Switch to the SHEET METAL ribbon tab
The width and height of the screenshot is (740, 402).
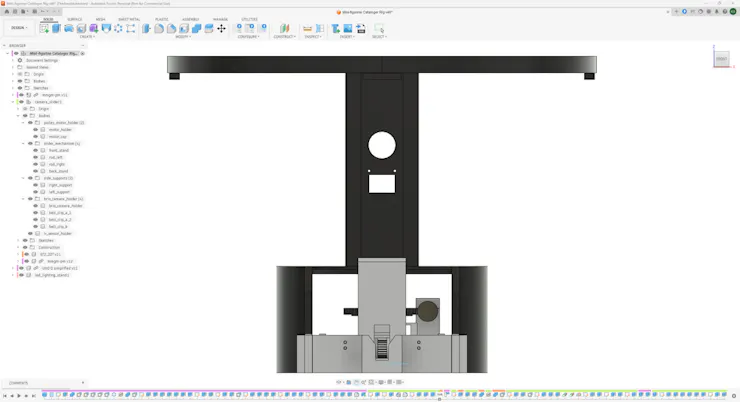(129, 19)
